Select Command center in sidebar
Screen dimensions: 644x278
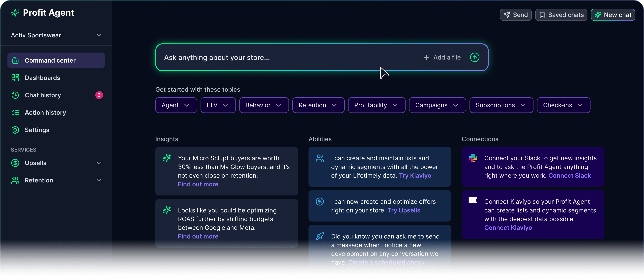pyautogui.click(x=56, y=60)
